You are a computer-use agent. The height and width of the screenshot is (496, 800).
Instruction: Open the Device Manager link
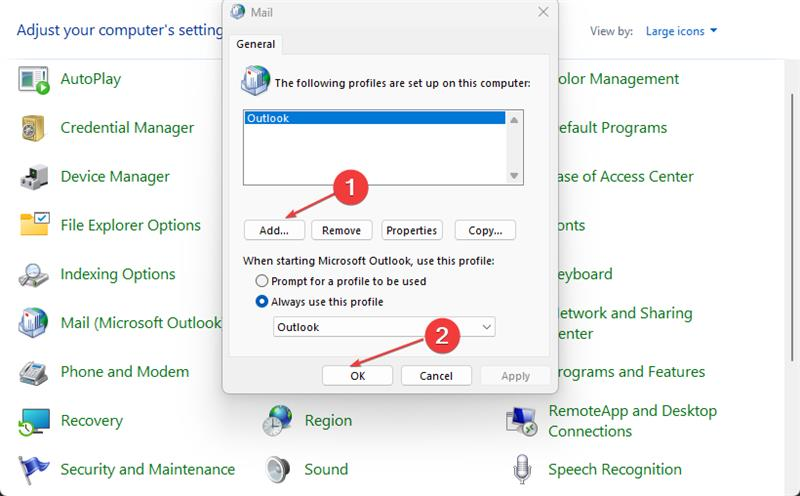coord(115,177)
